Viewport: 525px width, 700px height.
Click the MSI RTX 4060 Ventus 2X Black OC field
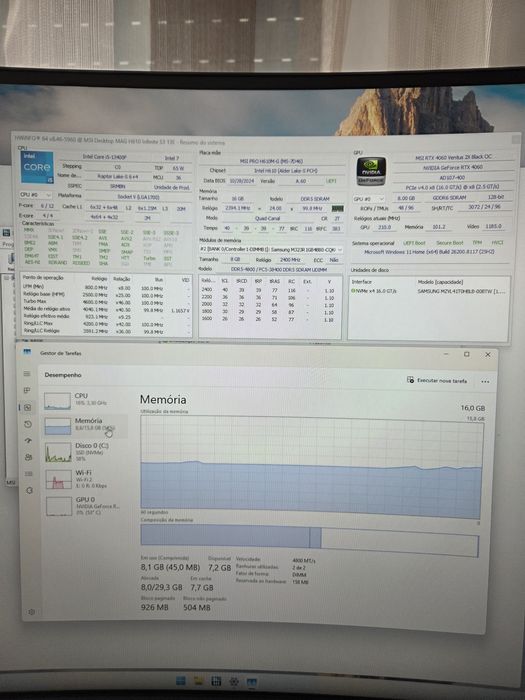tap(453, 157)
